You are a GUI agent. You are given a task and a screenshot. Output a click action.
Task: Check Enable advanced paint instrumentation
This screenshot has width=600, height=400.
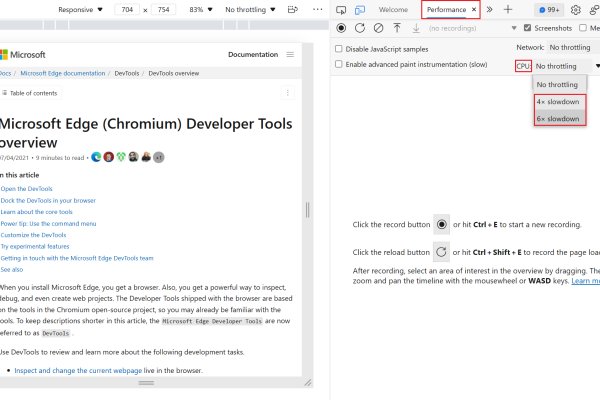click(x=339, y=65)
